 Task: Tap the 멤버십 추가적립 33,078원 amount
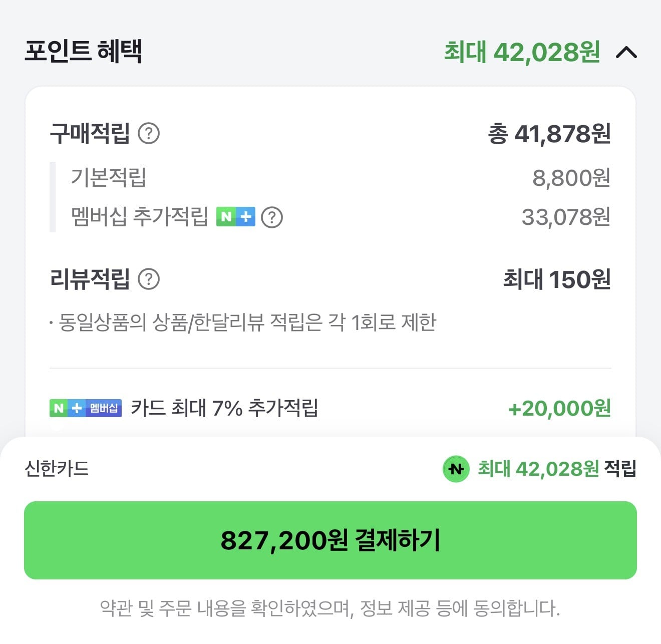coord(566,217)
